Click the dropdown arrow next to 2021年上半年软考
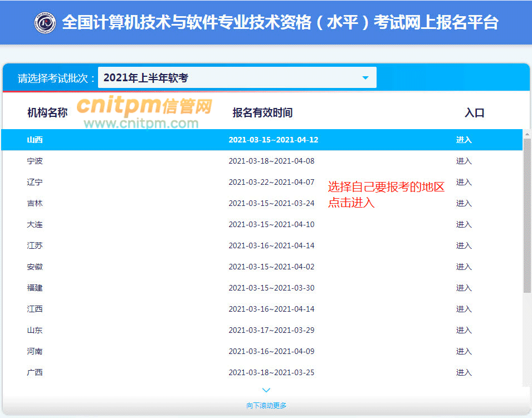The height and width of the screenshot is (418, 532). (x=366, y=77)
